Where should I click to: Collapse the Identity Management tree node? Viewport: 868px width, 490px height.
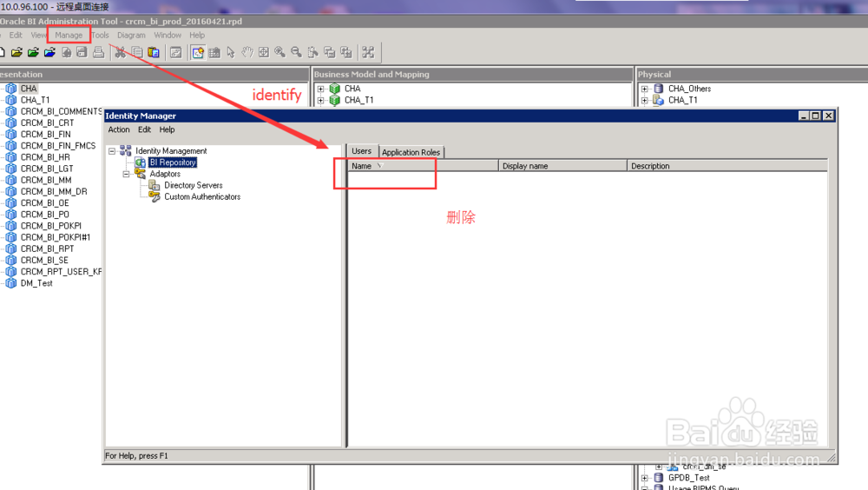click(112, 151)
